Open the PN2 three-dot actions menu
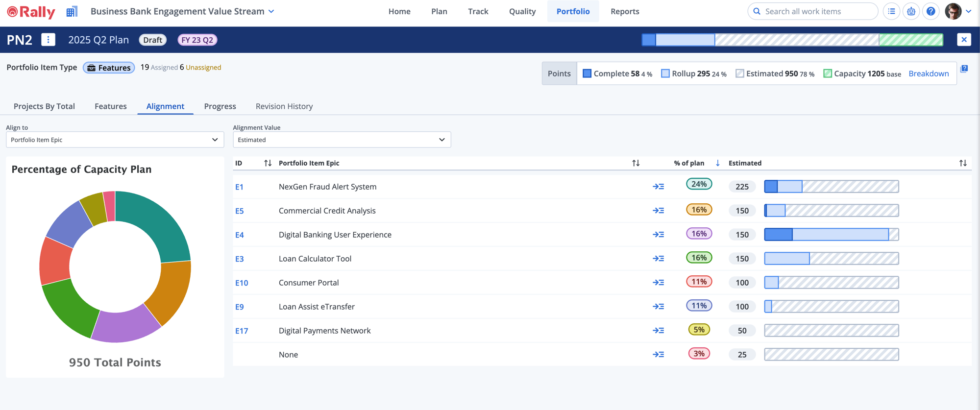This screenshot has height=410, width=980. click(48, 40)
